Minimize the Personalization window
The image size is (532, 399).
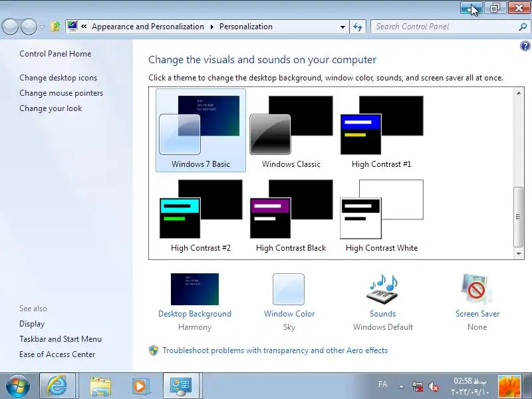coord(471,8)
